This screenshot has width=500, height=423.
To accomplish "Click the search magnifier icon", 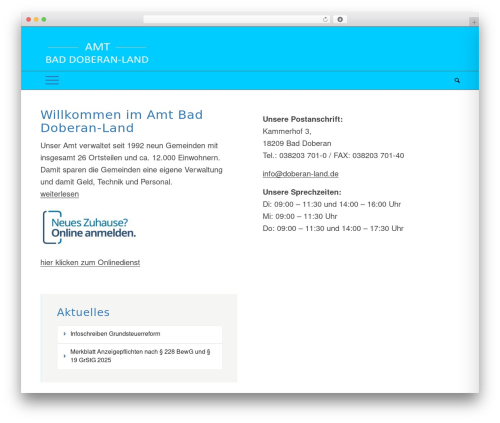I will (x=457, y=80).
